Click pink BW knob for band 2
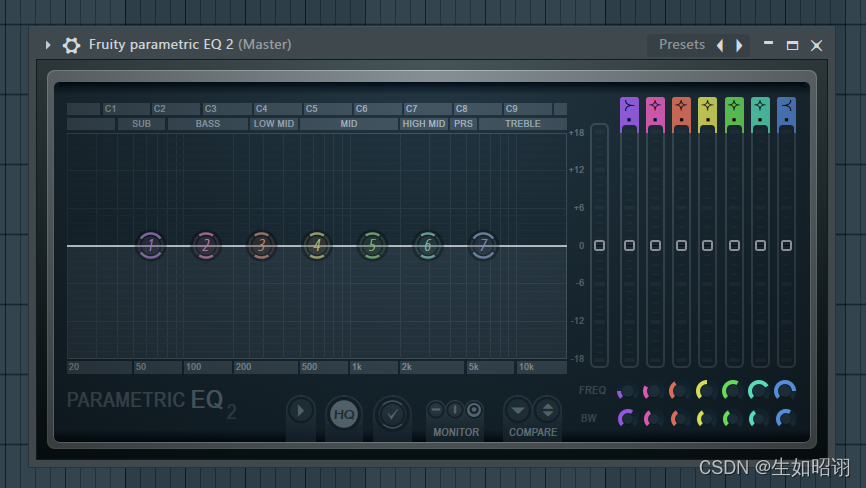The image size is (866, 488). 653,418
